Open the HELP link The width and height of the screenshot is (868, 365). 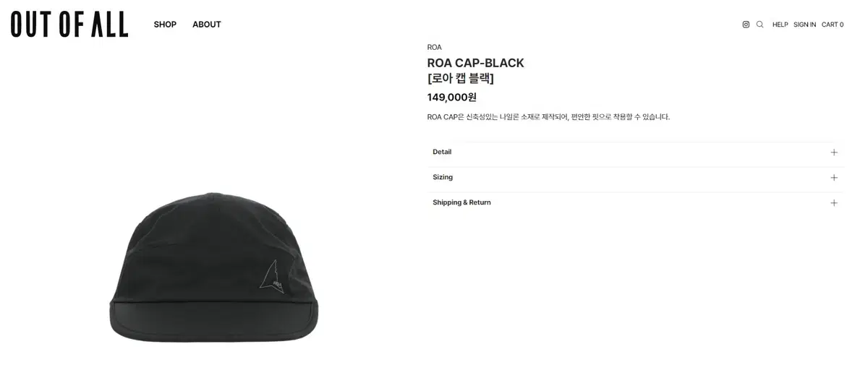click(780, 25)
